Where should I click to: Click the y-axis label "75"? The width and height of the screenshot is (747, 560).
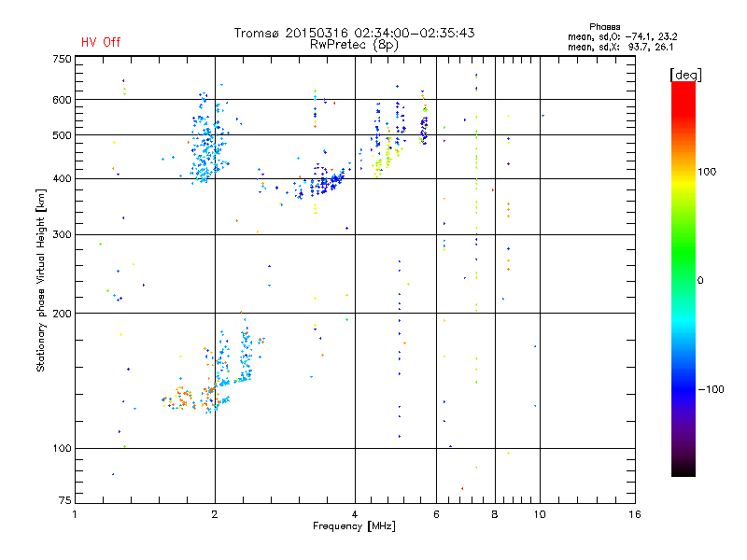(x=65, y=500)
